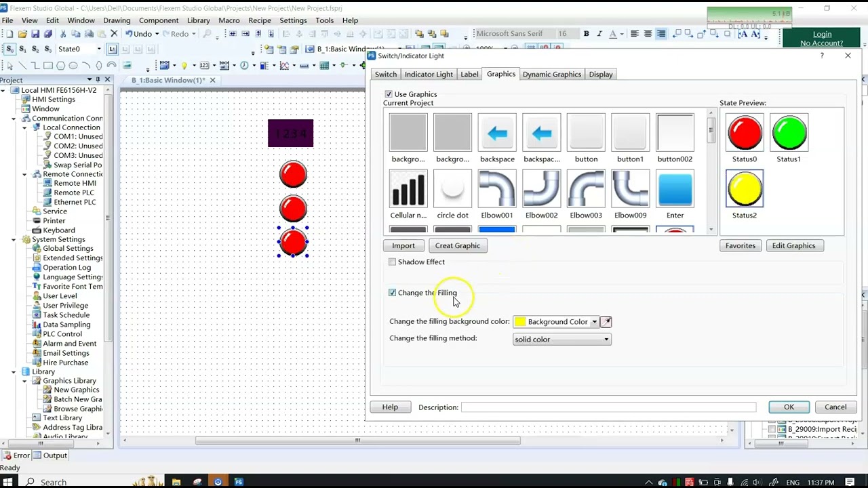The width and height of the screenshot is (868, 488).
Task: Select the blue Enter graphic
Action: [675, 189]
